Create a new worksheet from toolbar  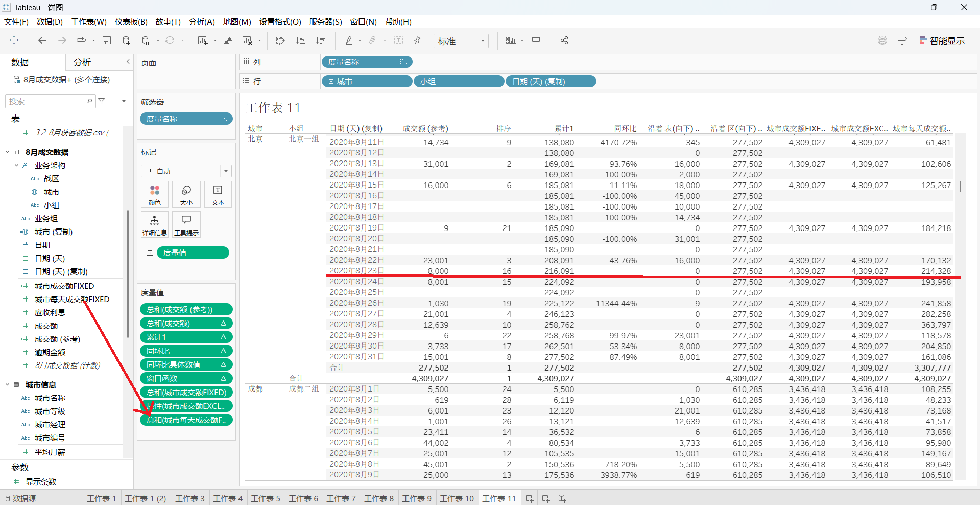click(x=203, y=40)
